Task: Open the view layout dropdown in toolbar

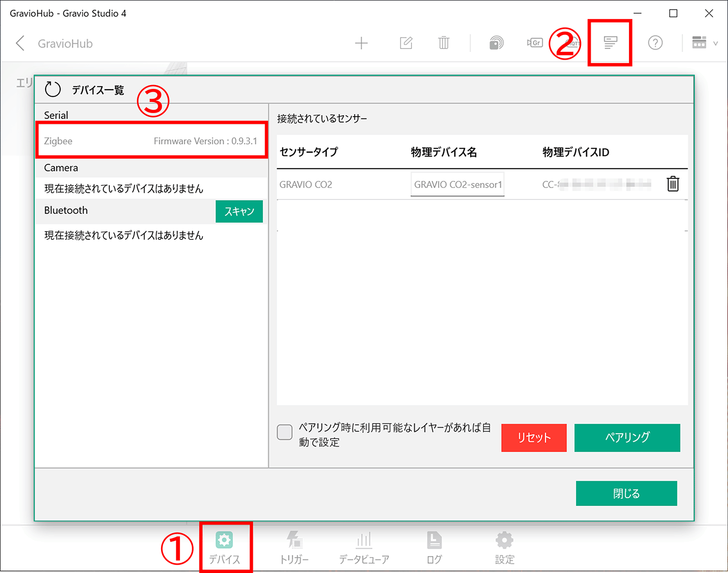Action: point(704,43)
